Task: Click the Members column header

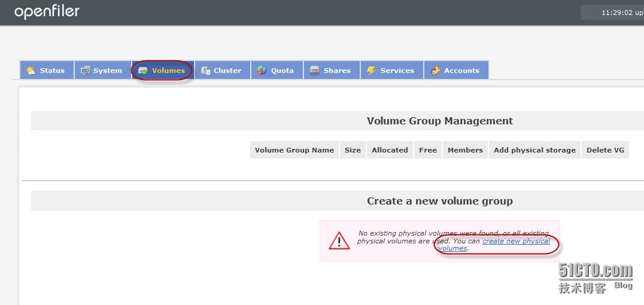Action: tap(465, 150)
